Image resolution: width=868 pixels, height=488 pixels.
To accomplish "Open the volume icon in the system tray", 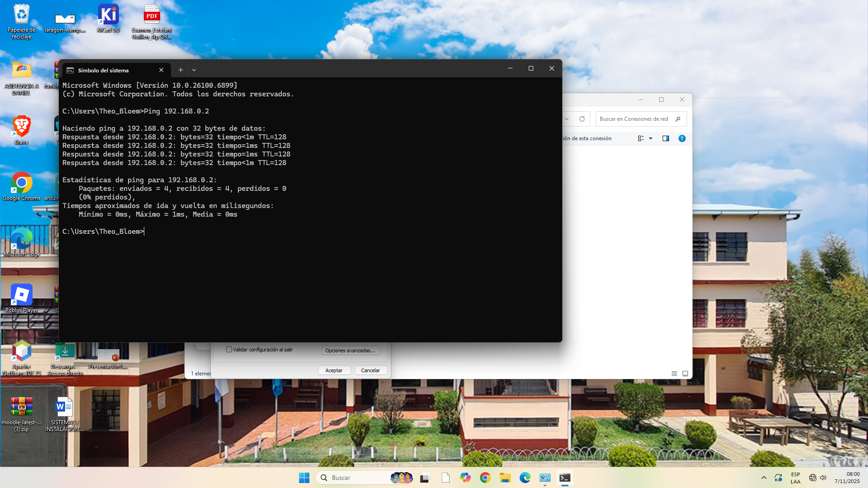I will [x=824, y=478].
